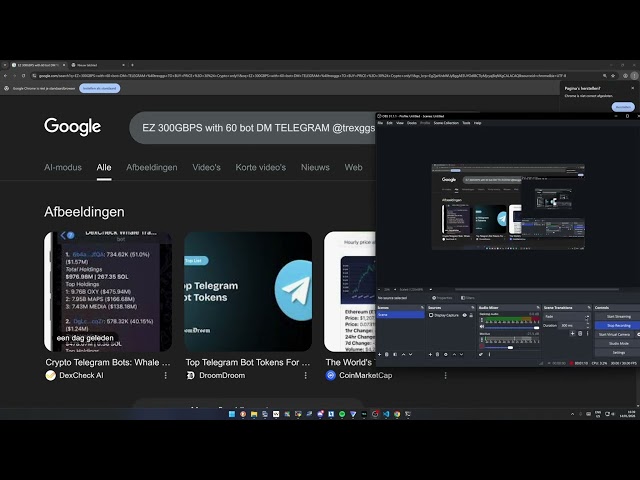The image size is (640, 480).
Task: Click the Google search input field
Action: 250,128
